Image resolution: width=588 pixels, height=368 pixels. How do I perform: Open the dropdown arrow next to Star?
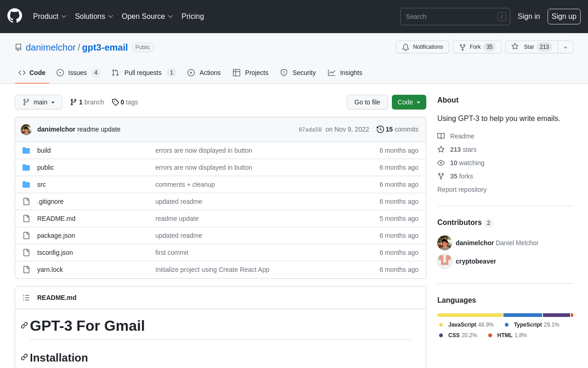565,47
